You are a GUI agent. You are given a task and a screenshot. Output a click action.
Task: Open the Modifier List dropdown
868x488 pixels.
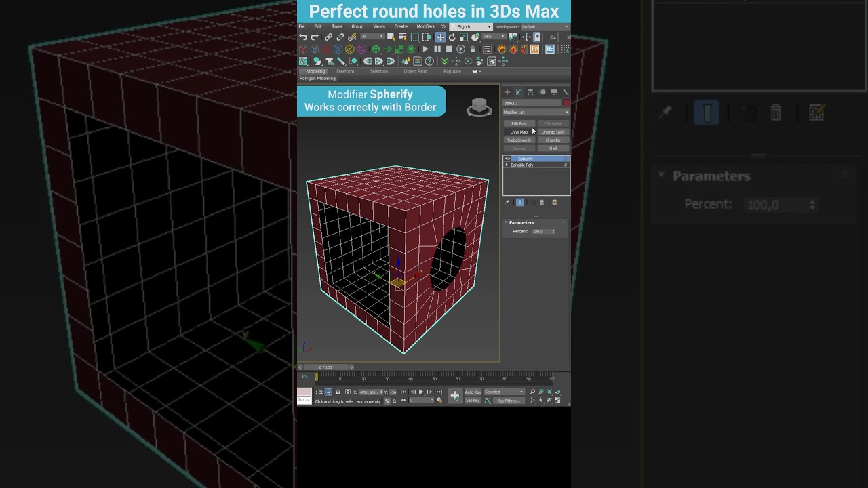[536, 113]
